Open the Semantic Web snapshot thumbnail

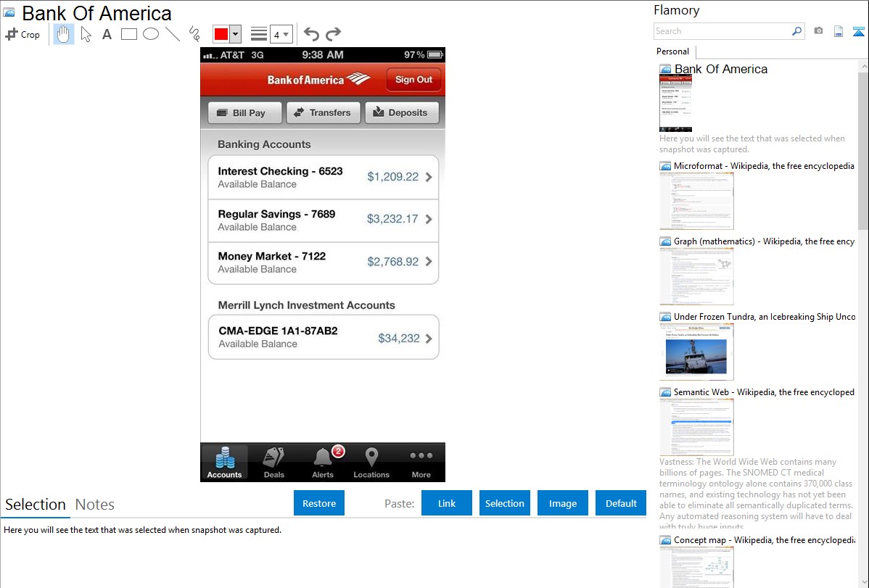tap(696, 427)
